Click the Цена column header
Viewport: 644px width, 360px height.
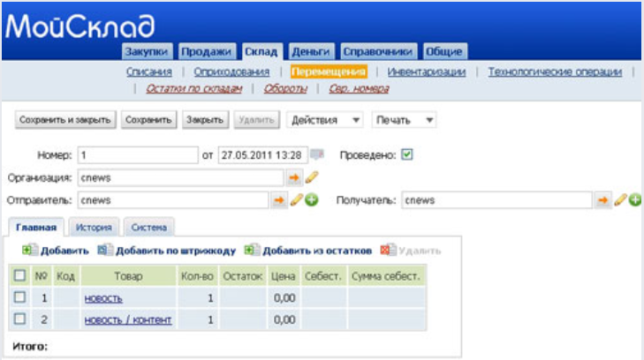point(284,276)
